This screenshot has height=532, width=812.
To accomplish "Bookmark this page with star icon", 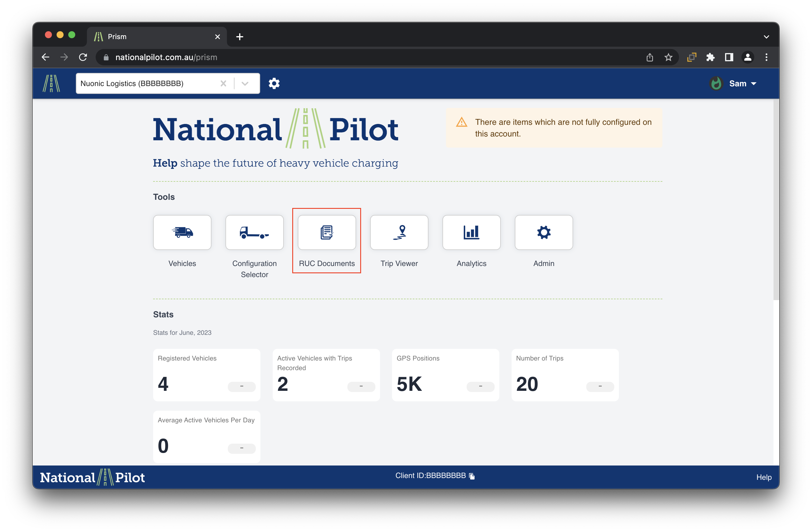I will pyautogui.click(x=668, y=57).
